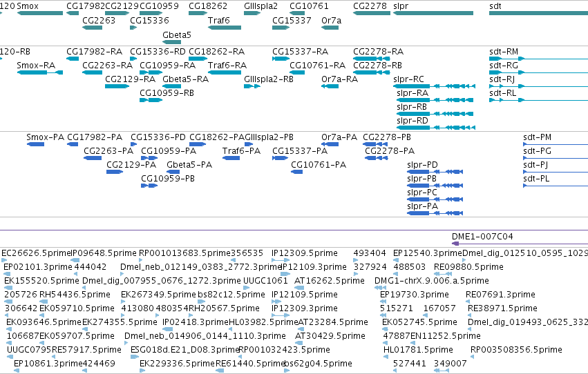Click the CG10761 gene bar
588x374 pixels.
[x=297, y=14]
